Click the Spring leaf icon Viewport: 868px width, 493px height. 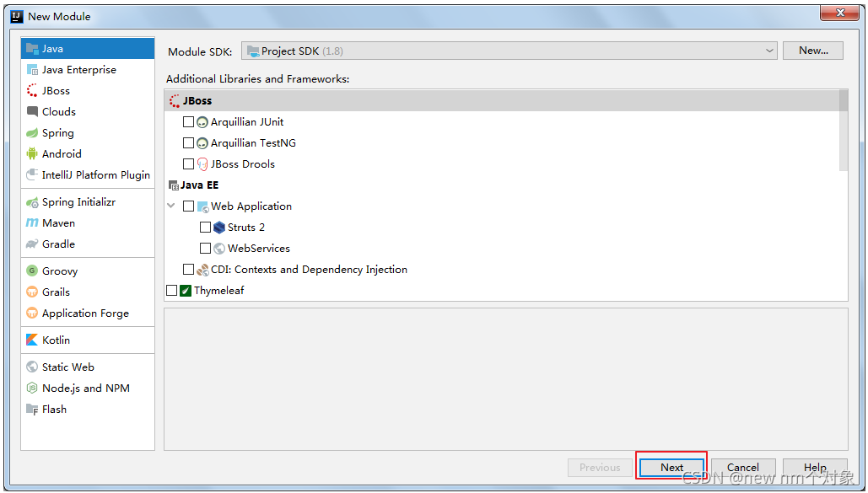pos(32,133)
